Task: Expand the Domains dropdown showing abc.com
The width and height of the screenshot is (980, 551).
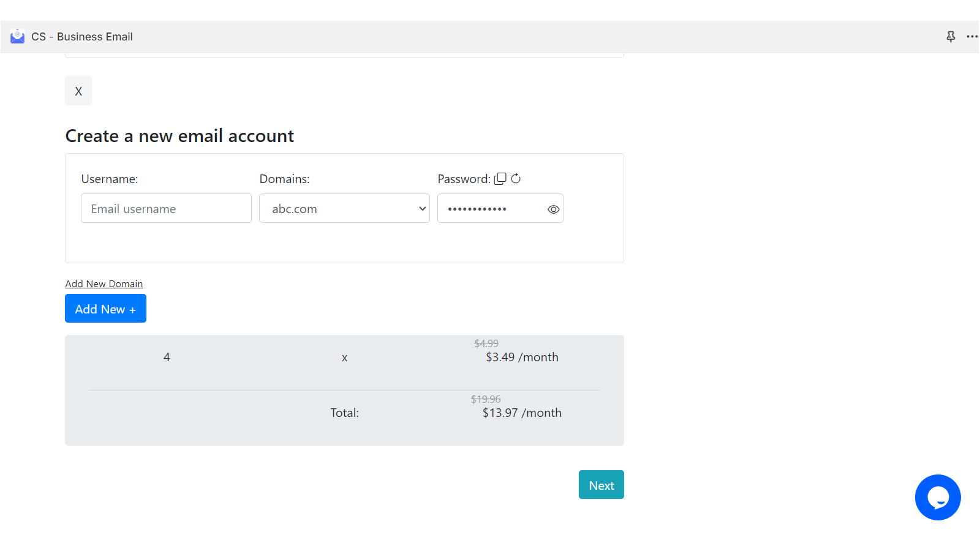Action: click(x=344, y=209)
